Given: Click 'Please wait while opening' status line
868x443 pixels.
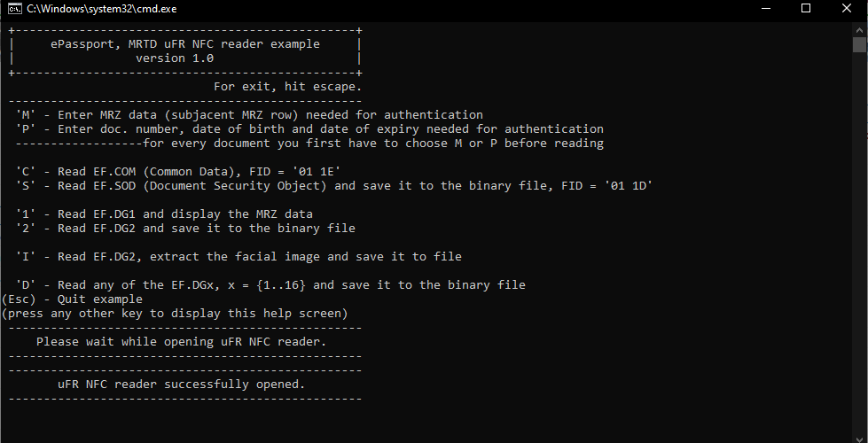Looking at the screenshot, I should coord(182,342).
